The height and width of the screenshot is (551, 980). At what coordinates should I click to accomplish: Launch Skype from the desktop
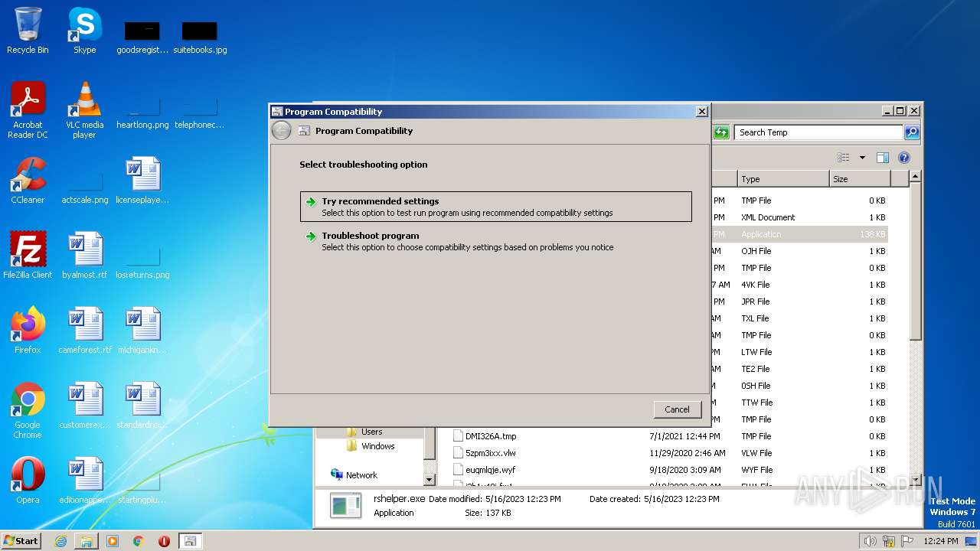(84, 31)
